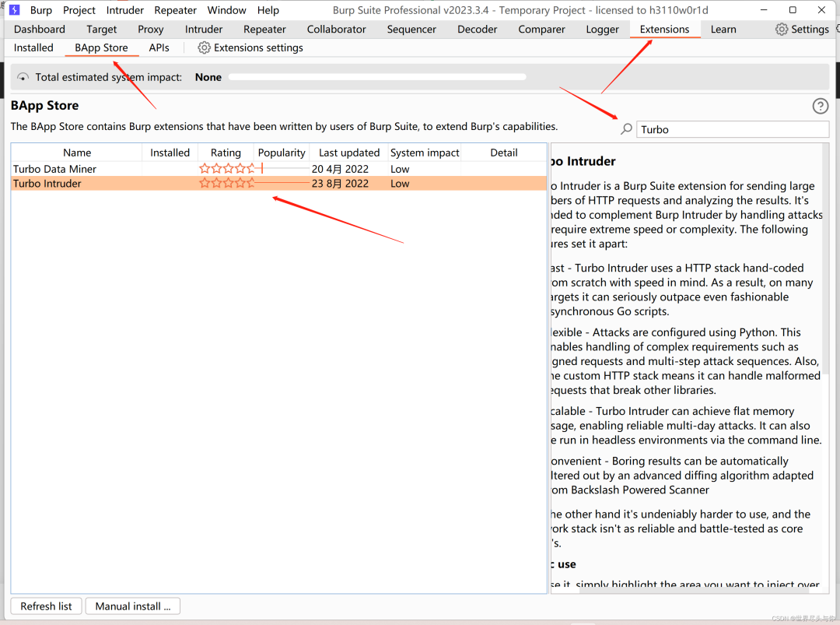Screen dimensions: 840x625
Task: Sort by the Rating column header
Action: tap(226, 153)
